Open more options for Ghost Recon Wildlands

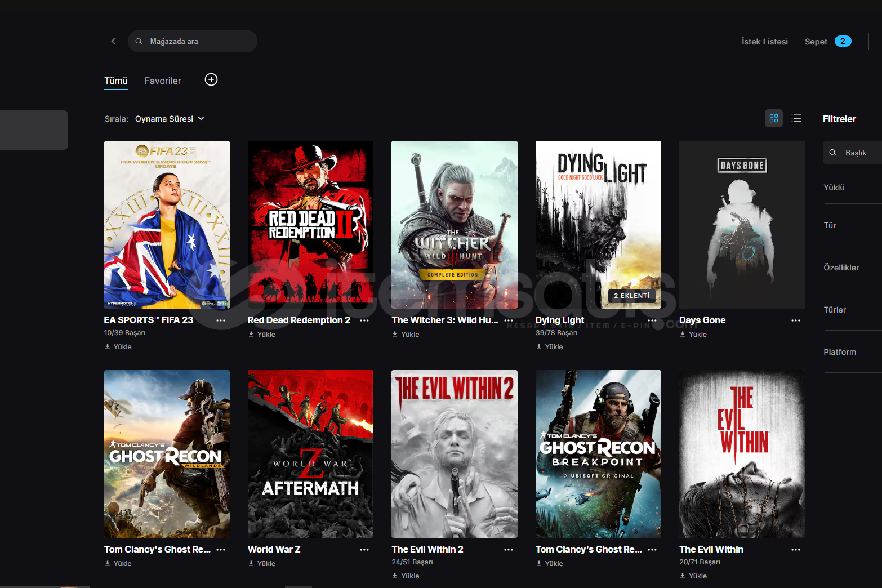(221, 550)
